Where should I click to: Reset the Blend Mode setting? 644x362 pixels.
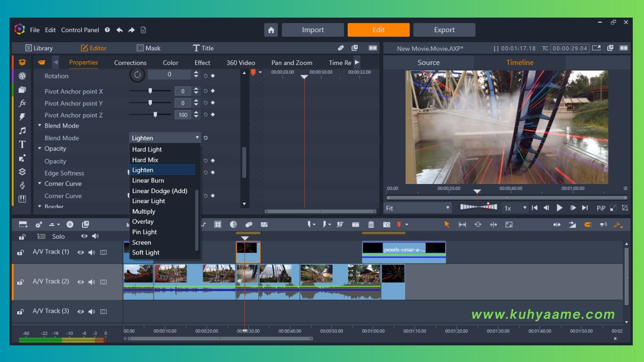pos(206,138)
